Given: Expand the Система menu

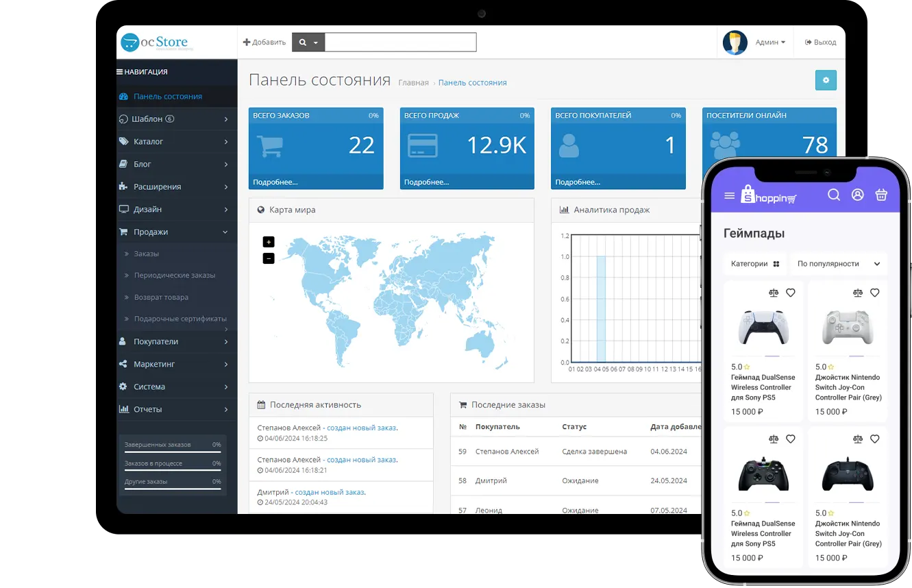Looking at the screenshot, I should click(177, 387).
